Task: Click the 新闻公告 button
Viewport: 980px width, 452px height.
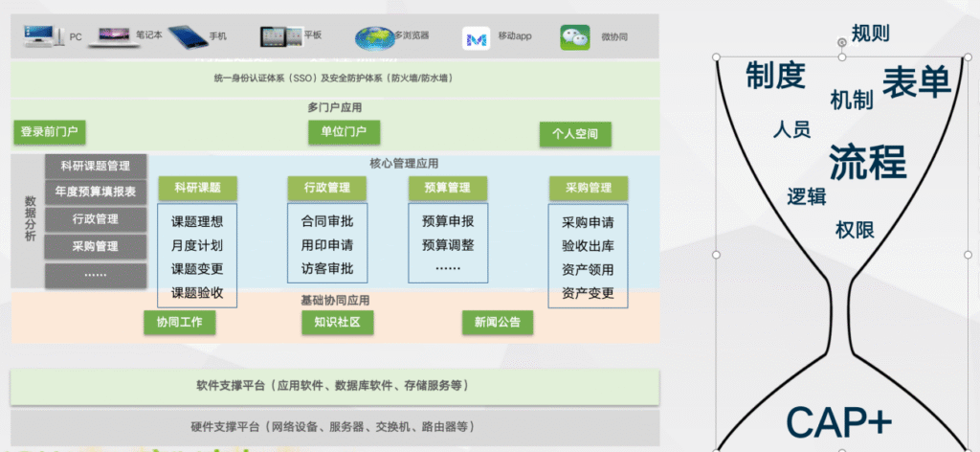Action: [x=497, y=322]
